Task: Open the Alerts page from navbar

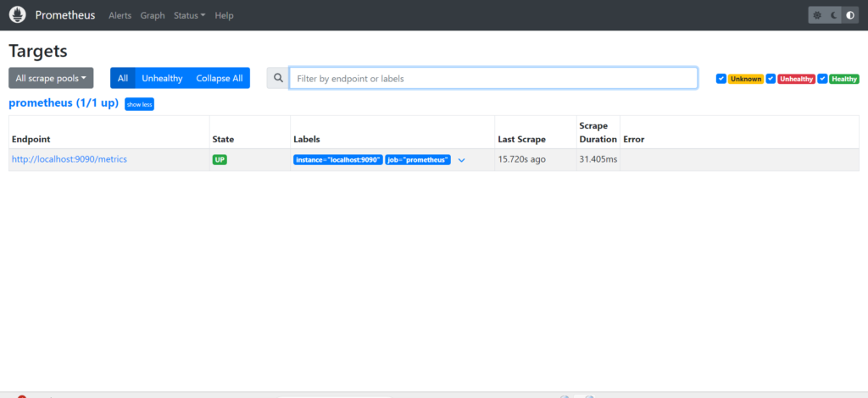Action: point(120,15)
